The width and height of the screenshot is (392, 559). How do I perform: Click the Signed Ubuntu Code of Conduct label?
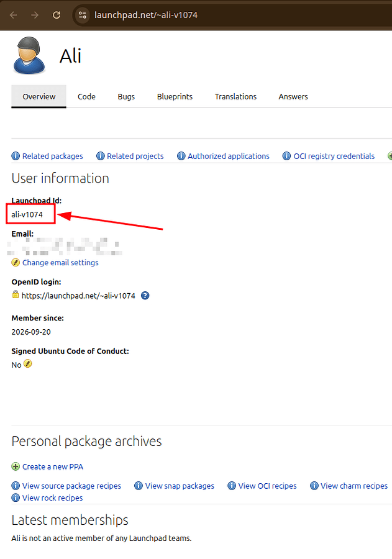[x=70, y=351]
